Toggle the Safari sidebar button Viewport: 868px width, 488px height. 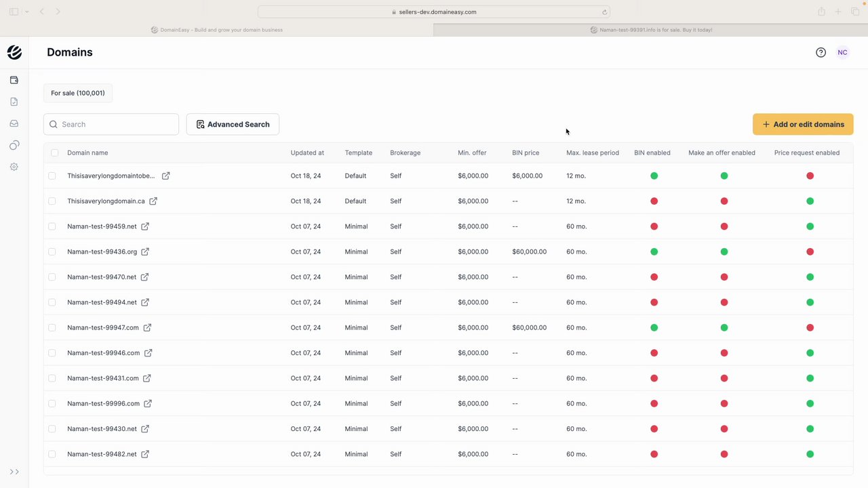pos(14,12)
